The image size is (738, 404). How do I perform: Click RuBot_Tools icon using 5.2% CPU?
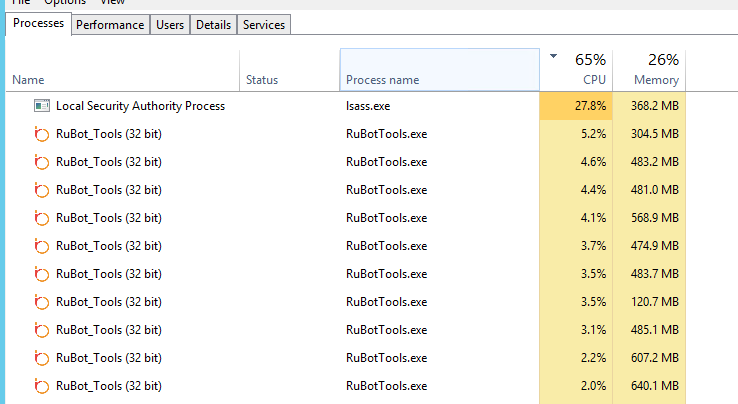click(x=42, y=134)
